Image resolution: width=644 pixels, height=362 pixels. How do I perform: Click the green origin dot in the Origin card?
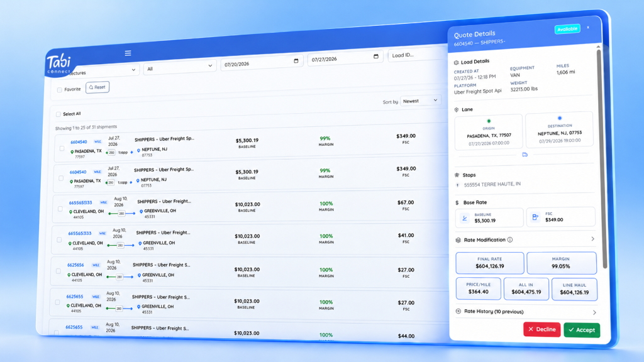click(x=489, y=121)
